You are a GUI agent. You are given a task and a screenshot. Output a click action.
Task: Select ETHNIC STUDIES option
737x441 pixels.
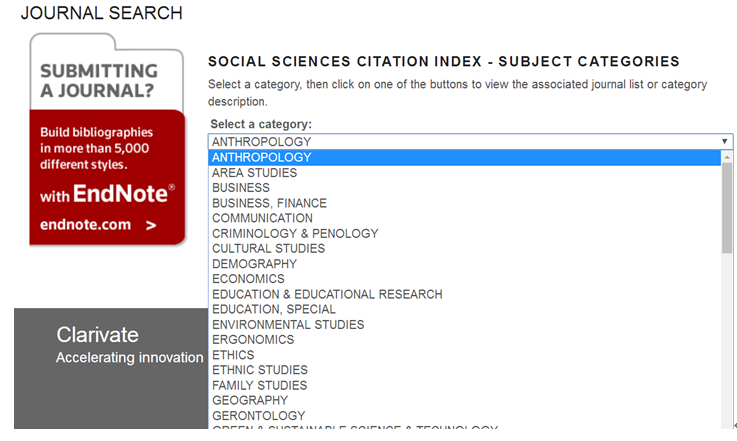point(260,370)
